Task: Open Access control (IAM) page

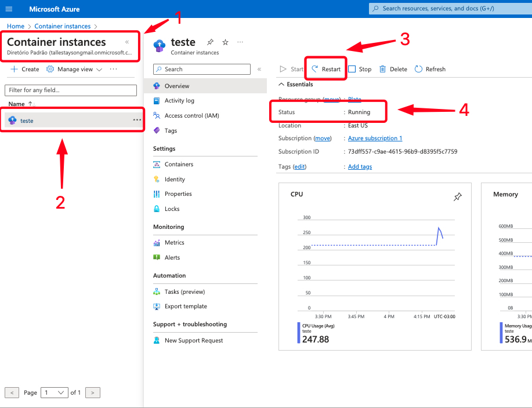Action: [191, 115]
